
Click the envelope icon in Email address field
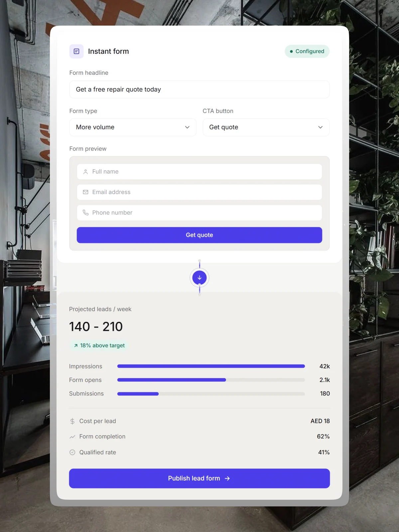coord(85,192)
